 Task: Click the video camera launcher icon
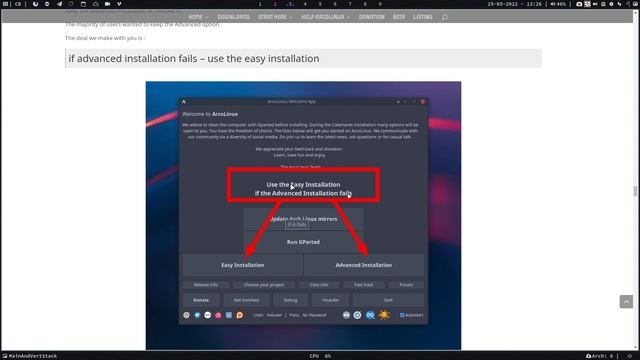[107, 4]
